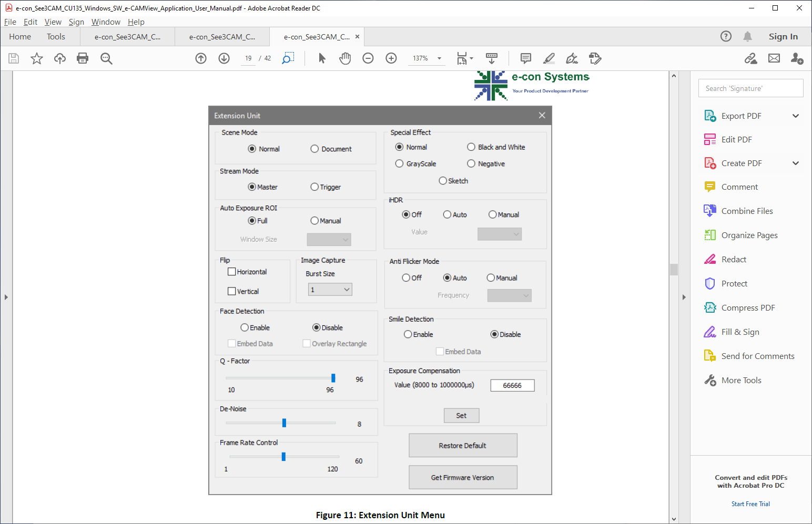Click the Zoom In plus icon
The width and height of the screenshot is (812, 524).
[391, 58]
